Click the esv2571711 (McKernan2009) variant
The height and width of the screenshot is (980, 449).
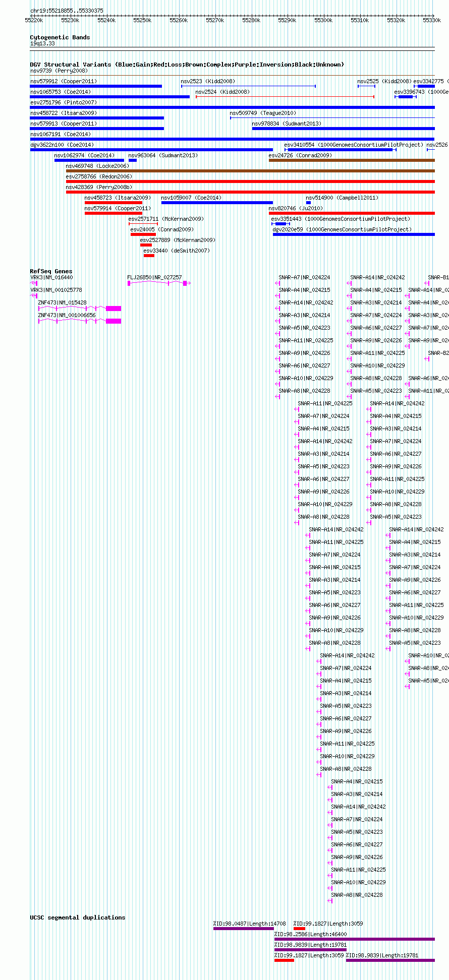[143, 224]
